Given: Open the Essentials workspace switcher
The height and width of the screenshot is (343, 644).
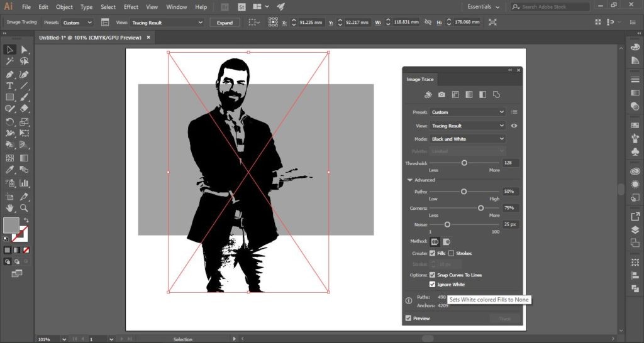Looking at the screenshot, I should (x=484, y=6).
